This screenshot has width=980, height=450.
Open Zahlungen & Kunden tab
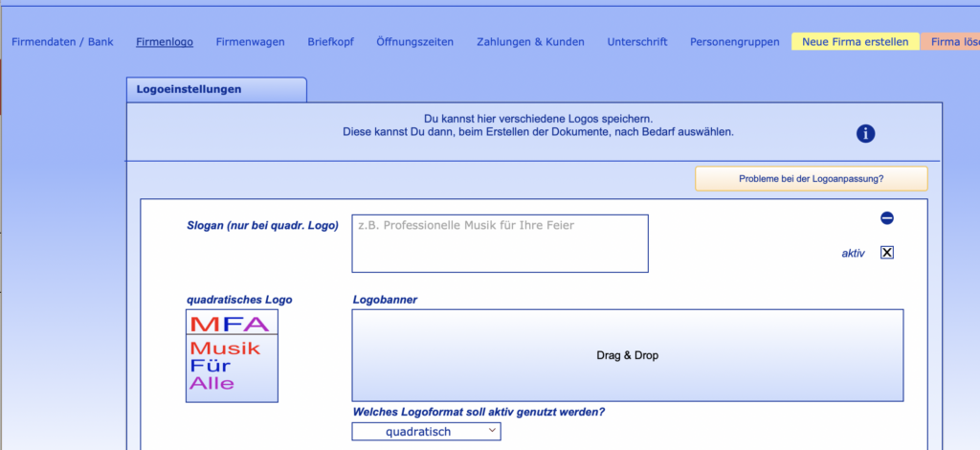coord(530,42)
